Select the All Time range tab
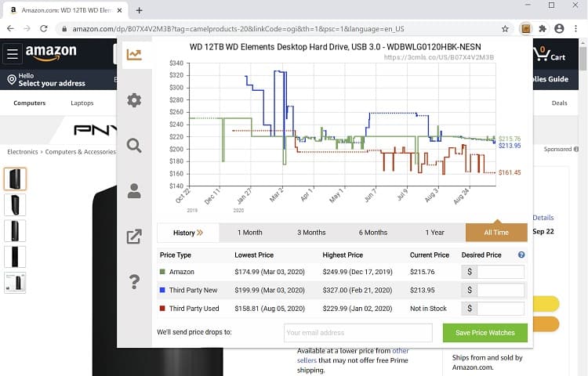Screen dimensions: 588x376 (x=496, y=233)
